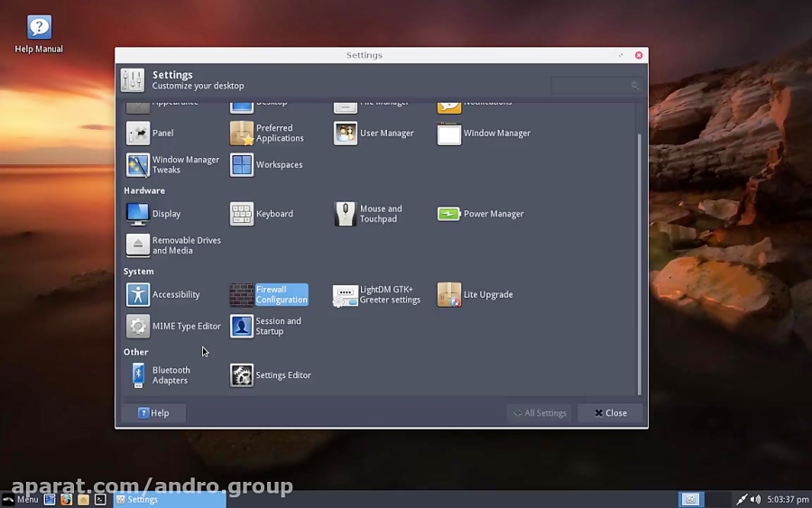Open the Keyboard settings

262,213
